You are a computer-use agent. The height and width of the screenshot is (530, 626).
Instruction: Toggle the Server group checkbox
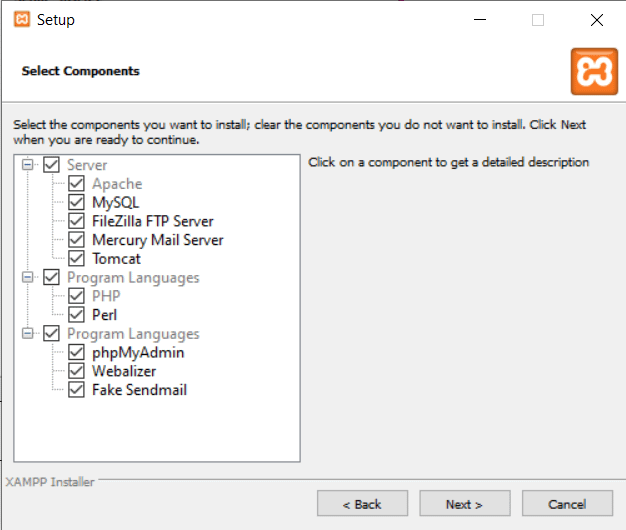(52, 165)
